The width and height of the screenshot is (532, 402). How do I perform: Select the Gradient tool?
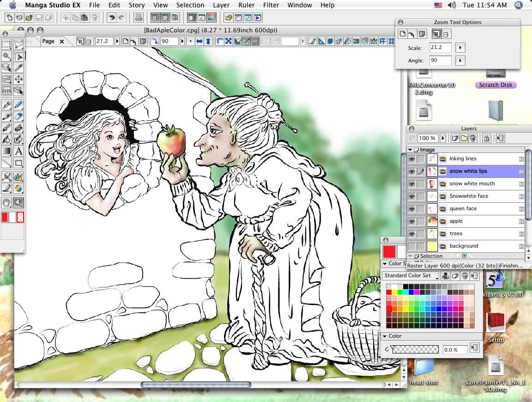point(6,151)
